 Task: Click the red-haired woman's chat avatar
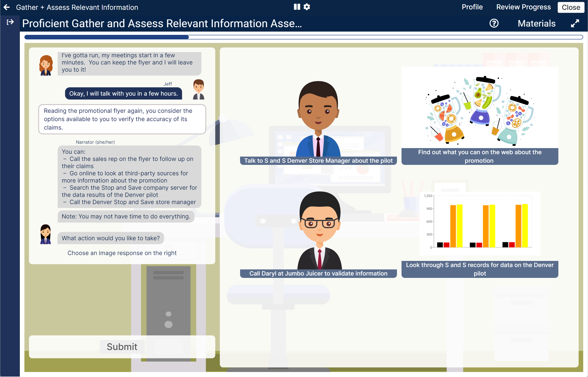click(x=46, y=65)
